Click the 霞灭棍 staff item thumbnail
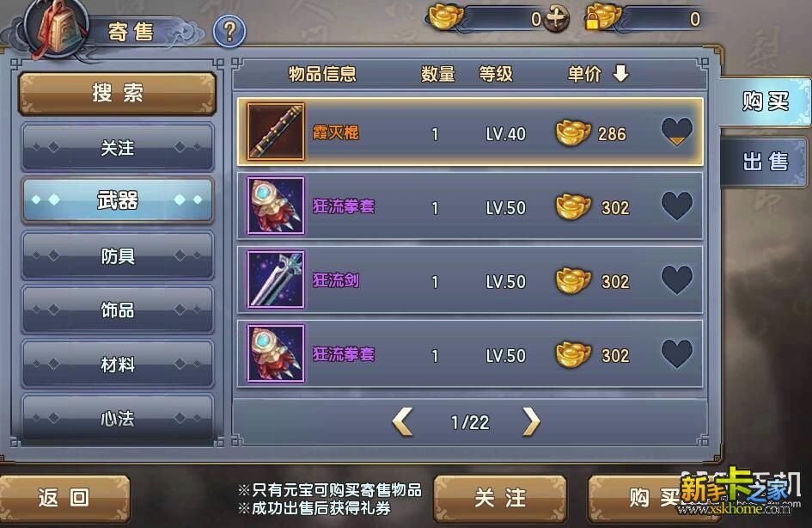The image size is (812, 528). pos(276,131)
